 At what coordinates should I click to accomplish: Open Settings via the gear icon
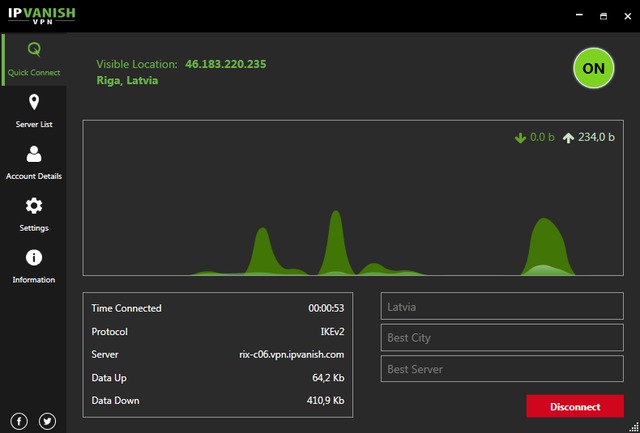pos(34,206)
